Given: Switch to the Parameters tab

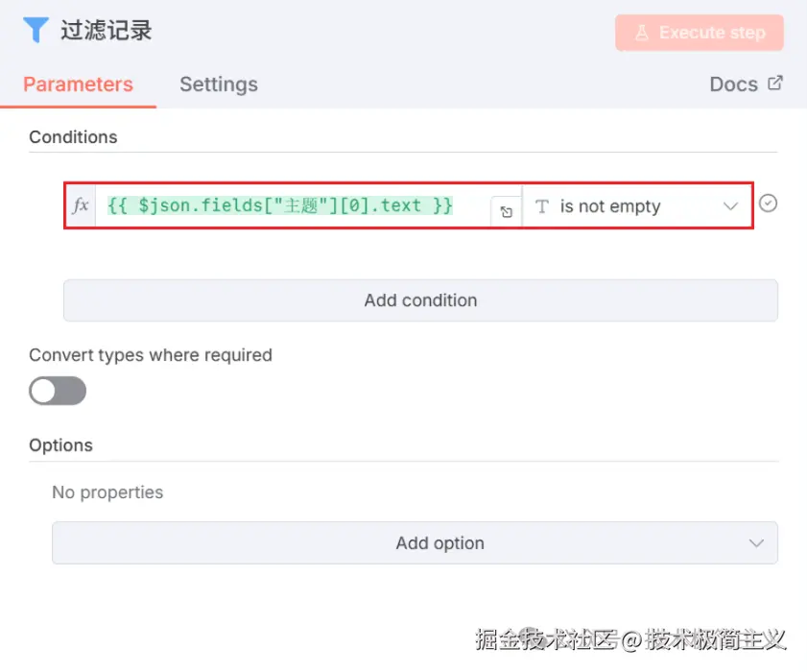Looking at the screenshot, I should click(x=78, y=84).
